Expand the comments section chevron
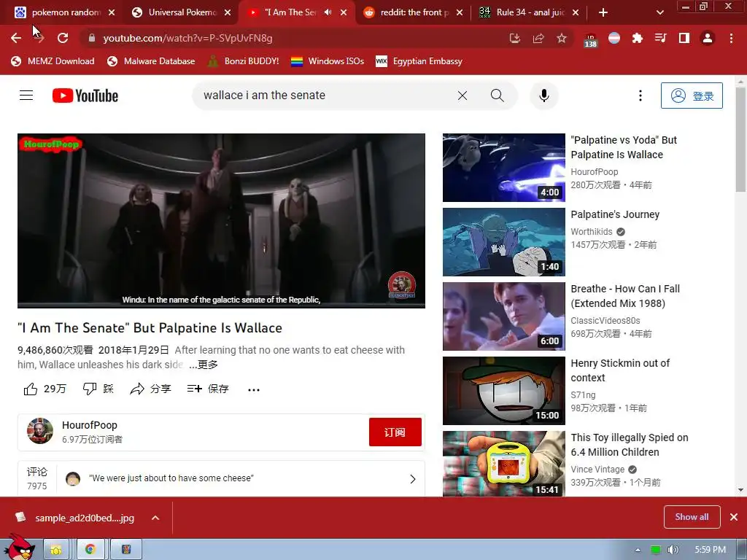This screenshot has width=747, height=560. [413, 479]
